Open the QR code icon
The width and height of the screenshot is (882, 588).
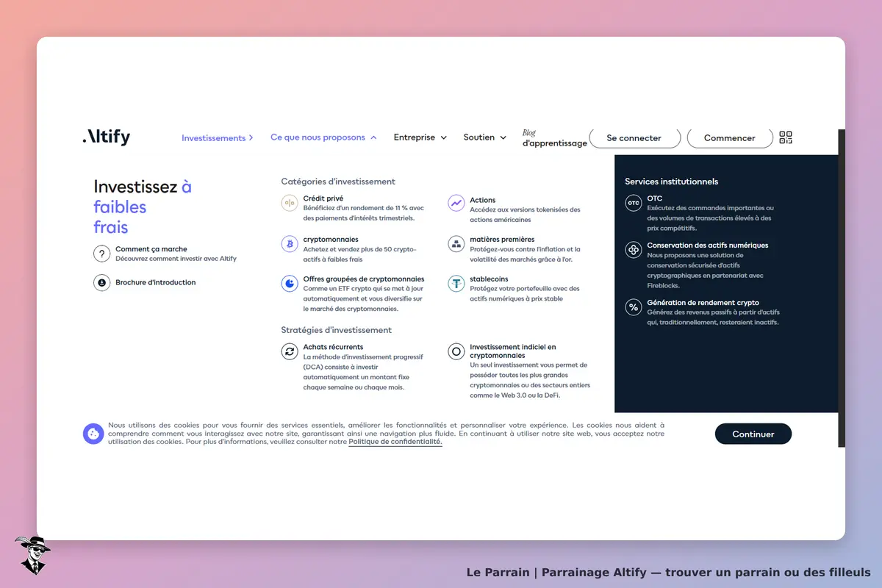[x=786, y=137]
